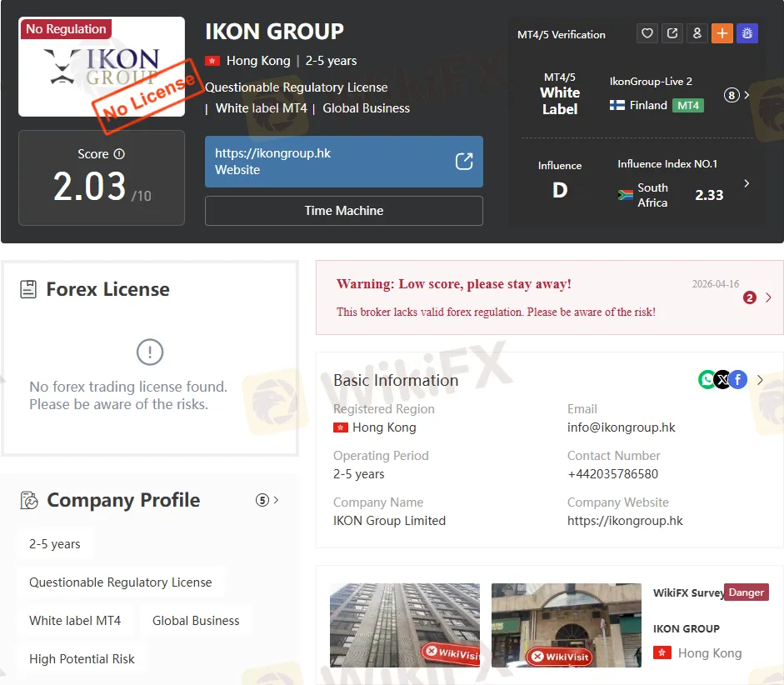Expand the Influence Index South Africa row
The height and width of the screenshot is (685, 784).
pyautogui.click(x=746, y=183)
